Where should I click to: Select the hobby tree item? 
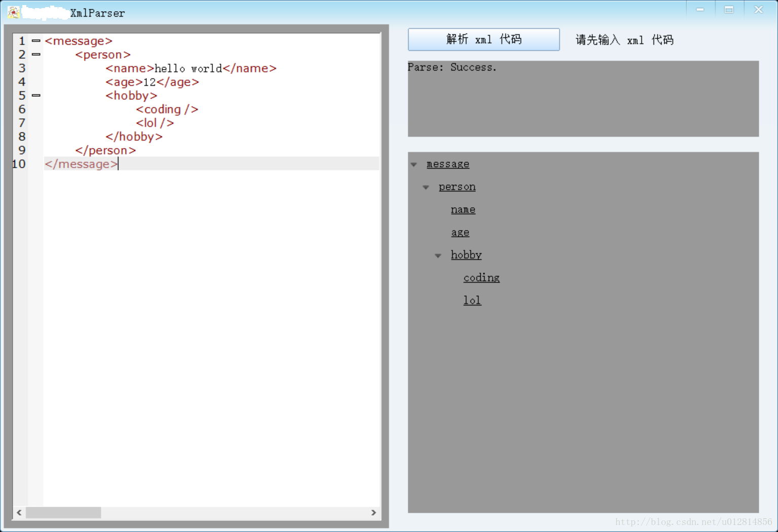(x=466, y=255)
